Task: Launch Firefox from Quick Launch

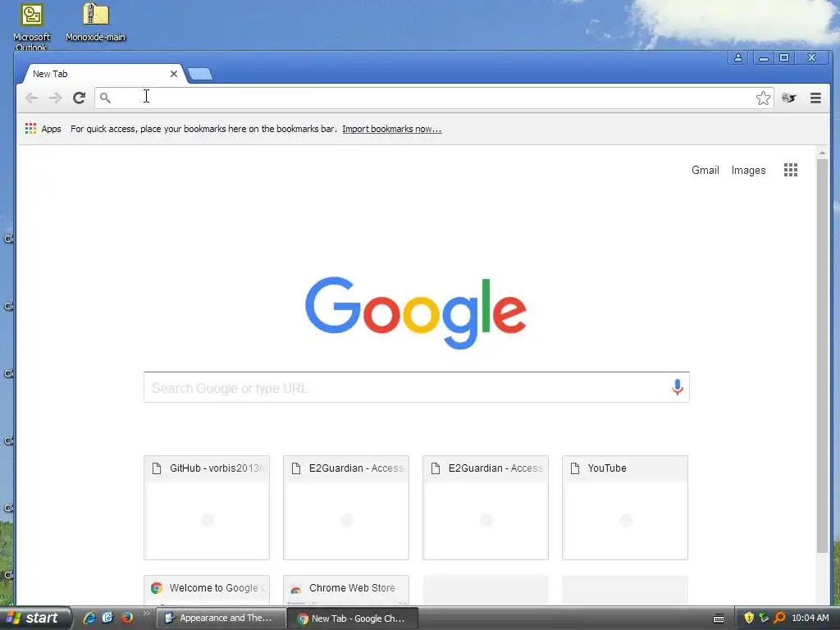Action: tap(127, 618)
